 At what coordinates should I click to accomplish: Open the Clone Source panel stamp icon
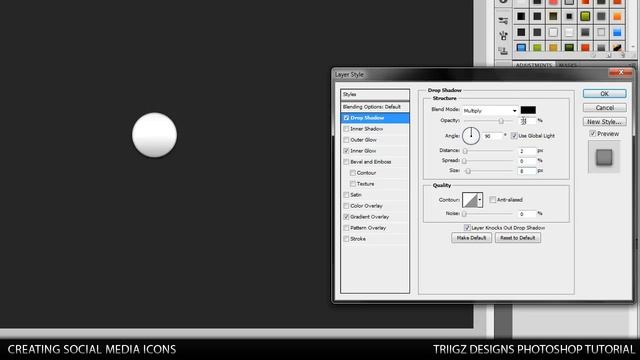pyautogui.click(x=503, y=51)
